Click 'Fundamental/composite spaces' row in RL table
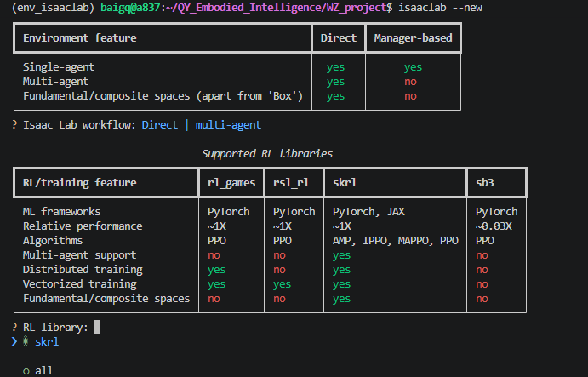The image size is (588, 377). [x=106, y=299]
